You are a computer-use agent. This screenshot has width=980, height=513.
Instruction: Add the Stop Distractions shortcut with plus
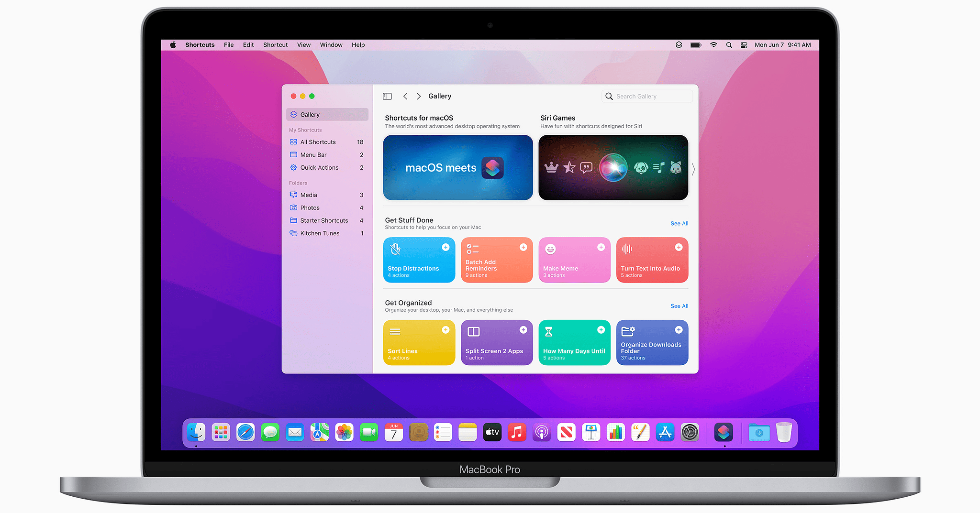(445, 247)
